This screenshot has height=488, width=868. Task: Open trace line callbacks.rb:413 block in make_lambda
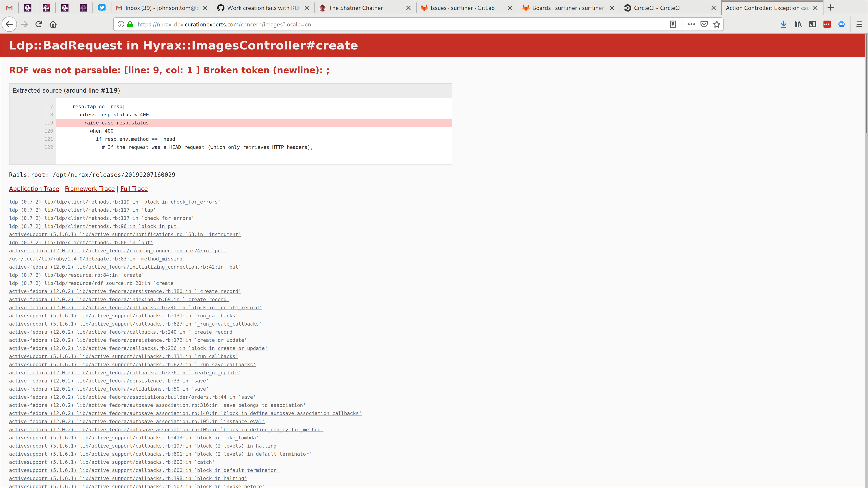click(x=134, y=437)
